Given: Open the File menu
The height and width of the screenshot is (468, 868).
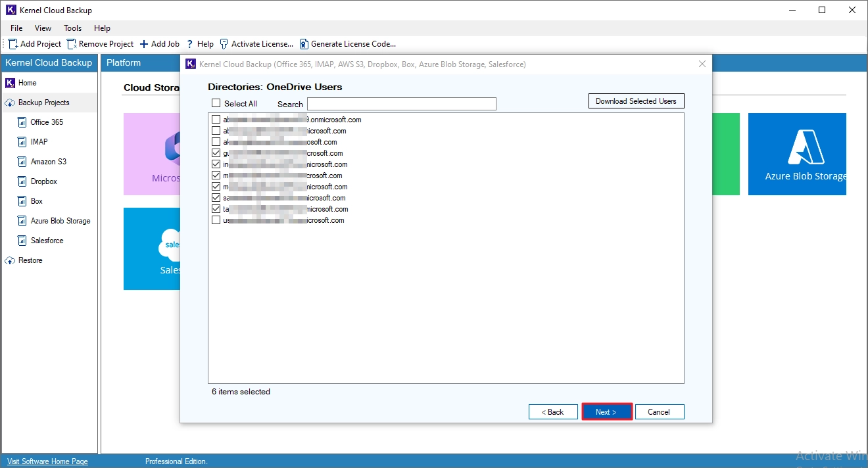Looking at the screenshot, I should [x=16, y=28].
